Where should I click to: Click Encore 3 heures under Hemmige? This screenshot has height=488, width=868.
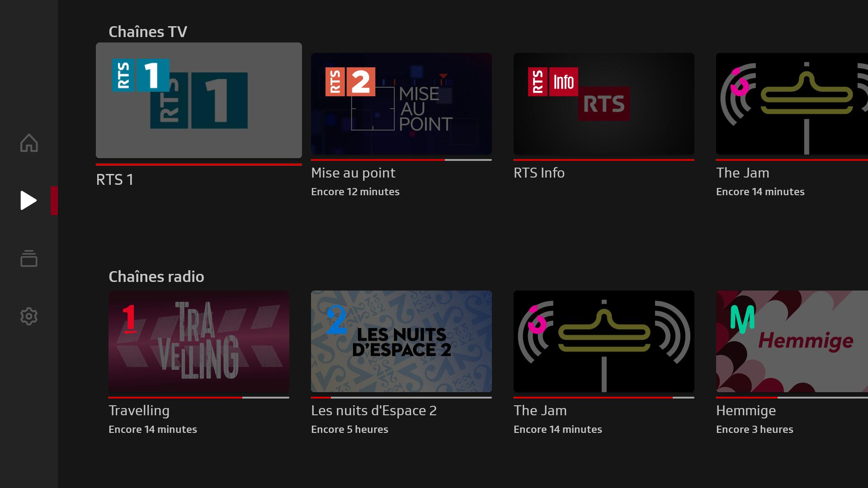point(755,429)
